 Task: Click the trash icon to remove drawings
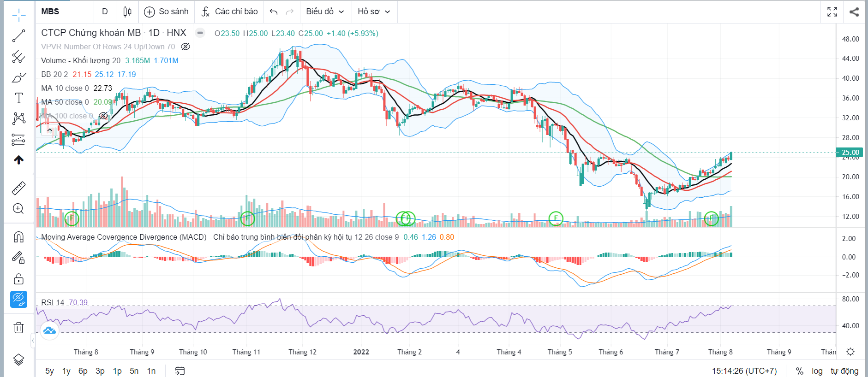[x=18, y=328]
